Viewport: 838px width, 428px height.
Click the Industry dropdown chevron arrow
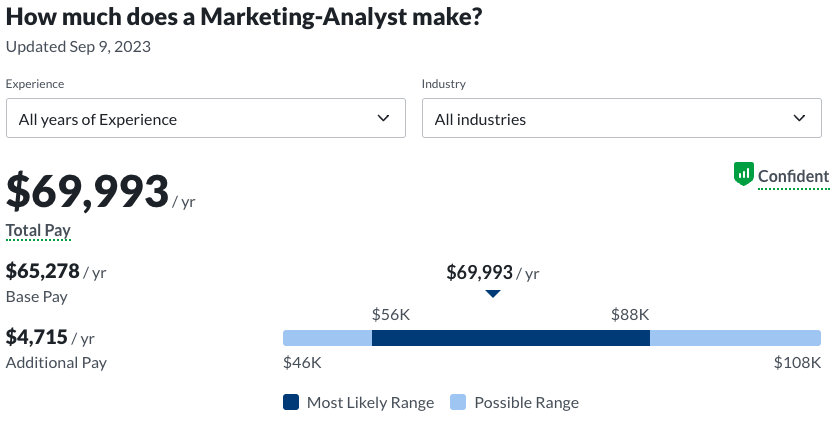coord(799,119)
